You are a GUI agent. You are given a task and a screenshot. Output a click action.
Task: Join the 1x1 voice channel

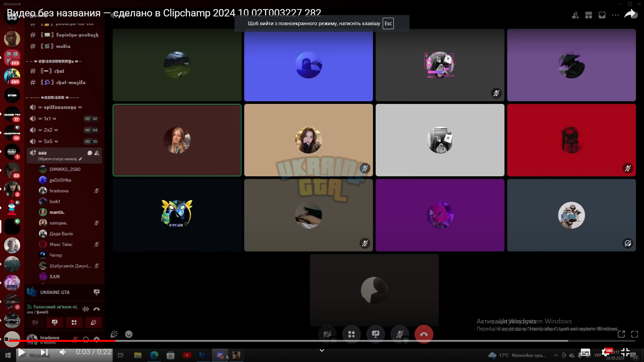pos(64,119)
